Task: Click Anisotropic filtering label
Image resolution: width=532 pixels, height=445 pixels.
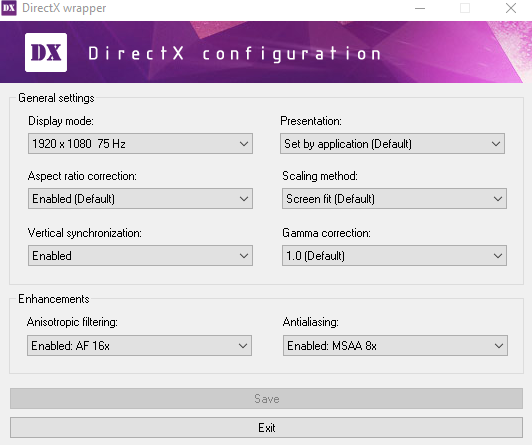Action: [72, 322]
